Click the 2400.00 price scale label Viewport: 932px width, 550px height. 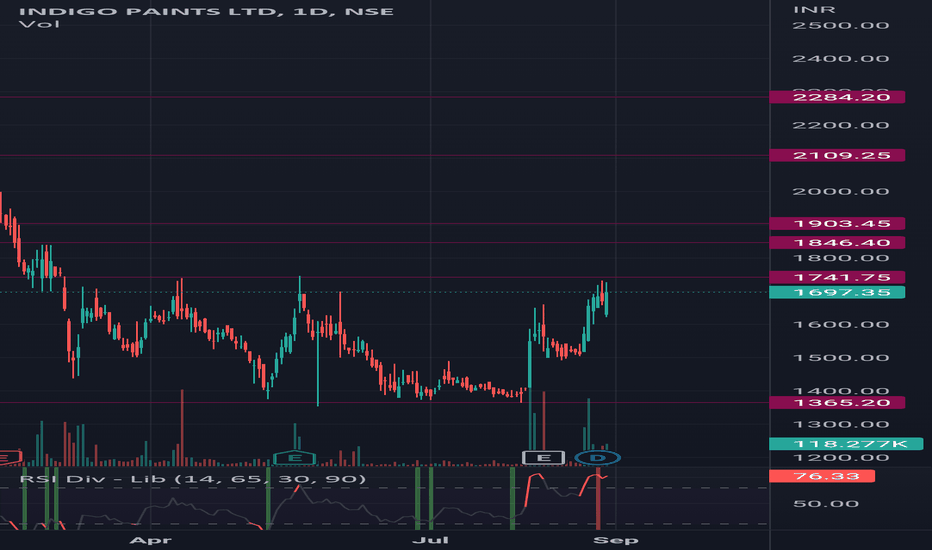(x=840, y=59)
